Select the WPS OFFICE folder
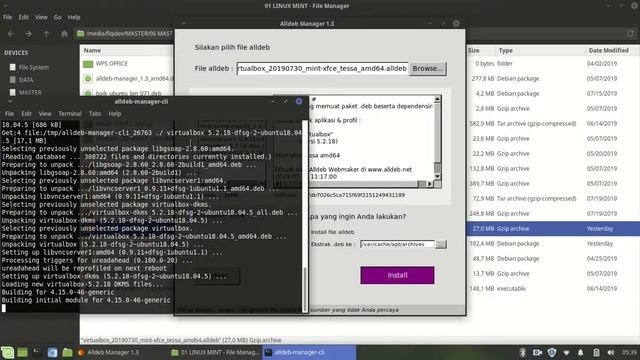 (111, 64)
